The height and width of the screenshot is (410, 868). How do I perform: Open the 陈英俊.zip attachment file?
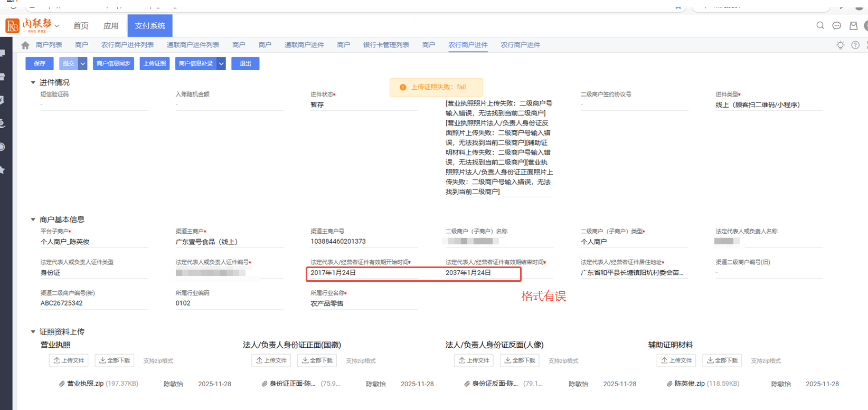pyautogui.click(x=689, y=384)
